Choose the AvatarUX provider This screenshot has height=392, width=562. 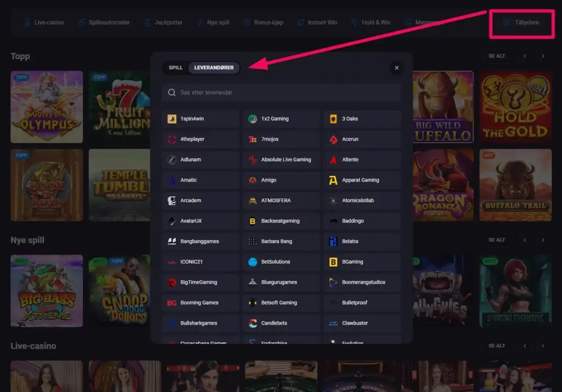point(200,221)
